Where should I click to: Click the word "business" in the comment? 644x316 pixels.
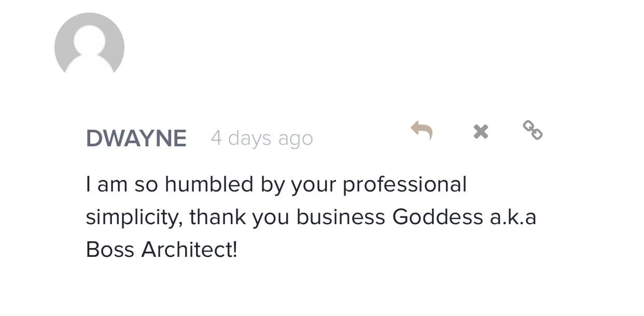[341, 217]
